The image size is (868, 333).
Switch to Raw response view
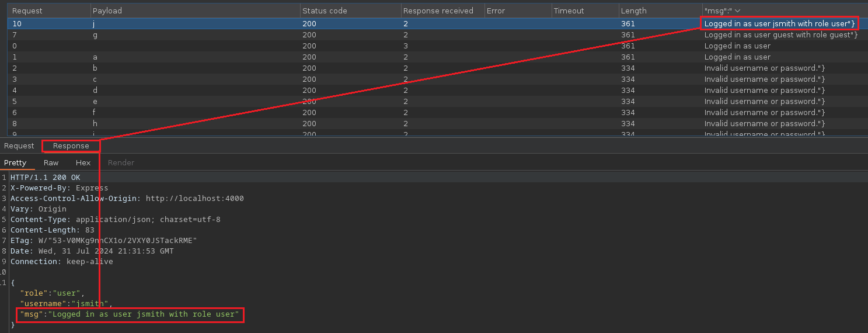click(x=51, y=163)
